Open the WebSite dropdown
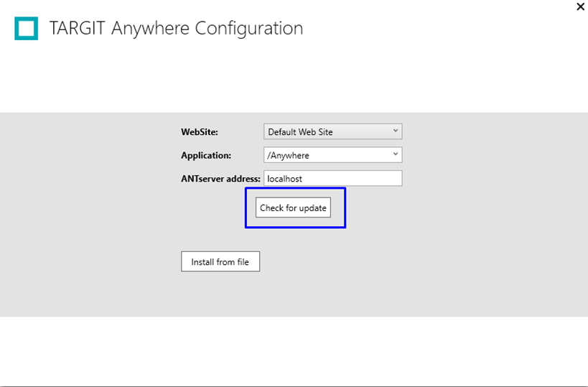Screen dimensions: 588x387 332,131
